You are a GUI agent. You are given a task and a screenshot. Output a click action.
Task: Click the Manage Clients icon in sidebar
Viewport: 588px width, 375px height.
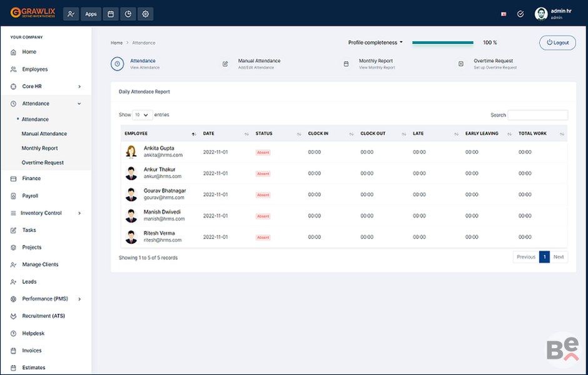(x=14, y=265)
